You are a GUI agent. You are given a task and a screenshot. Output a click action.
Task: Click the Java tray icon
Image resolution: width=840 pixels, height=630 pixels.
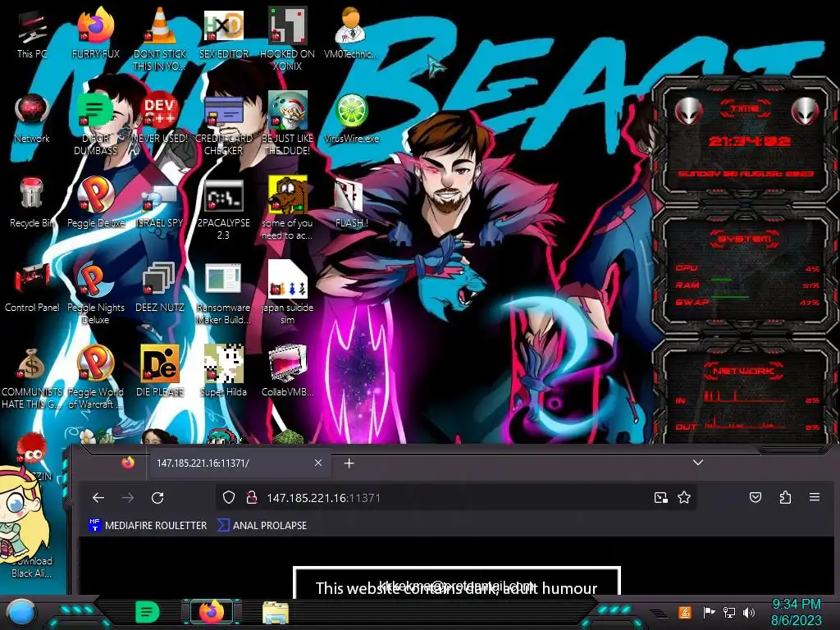coord(685,612)
